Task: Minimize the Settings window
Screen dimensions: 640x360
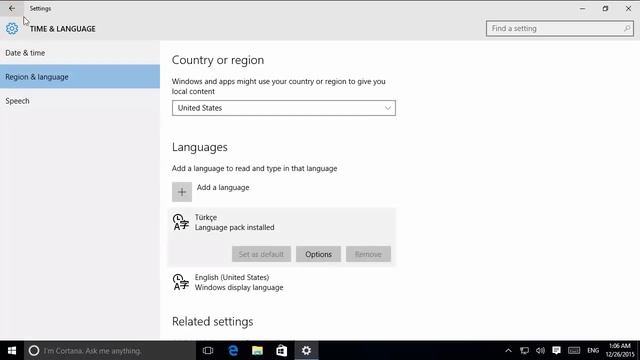Action: tap(582, 8)
